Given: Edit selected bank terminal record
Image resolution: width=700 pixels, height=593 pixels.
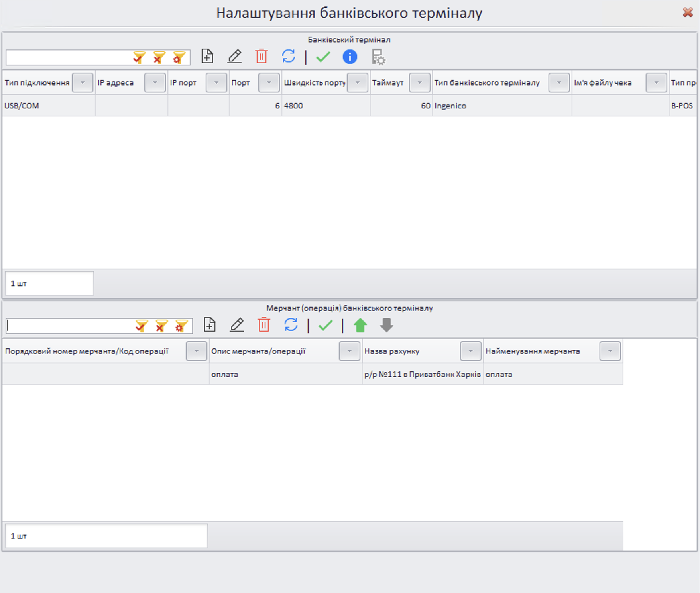Looking at the screenshot, I should (x=235, y=56).
